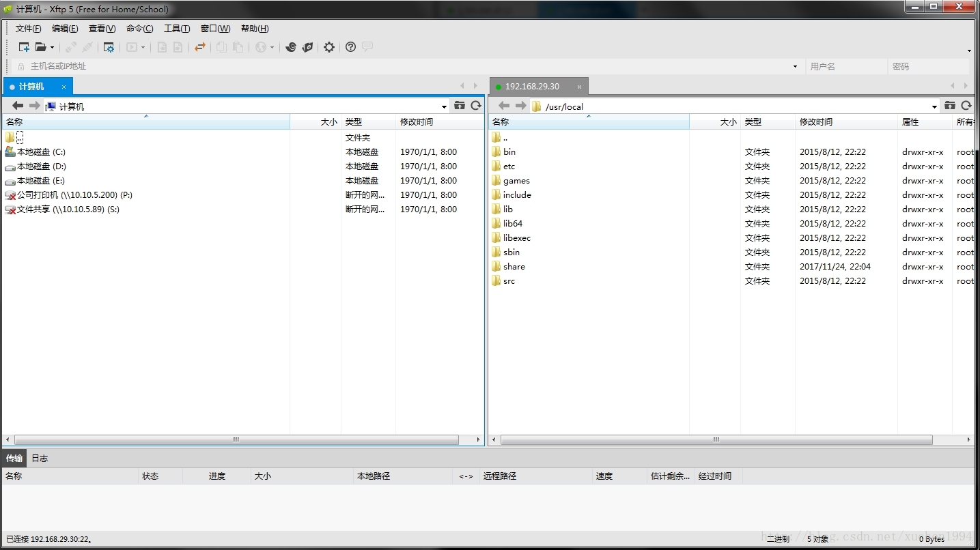980x550 pixels.
Task: Click the Open Session folder icon
Action: 41,47
